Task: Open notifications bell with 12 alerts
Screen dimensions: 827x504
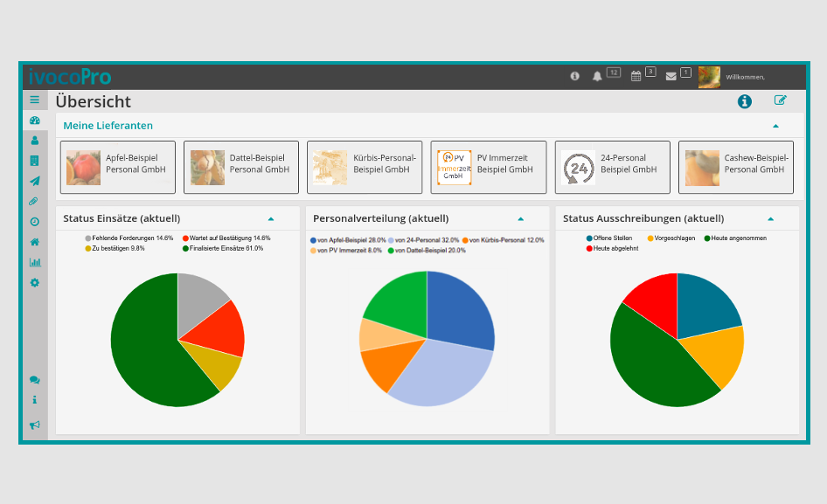Action: click(x=598, y=76)
